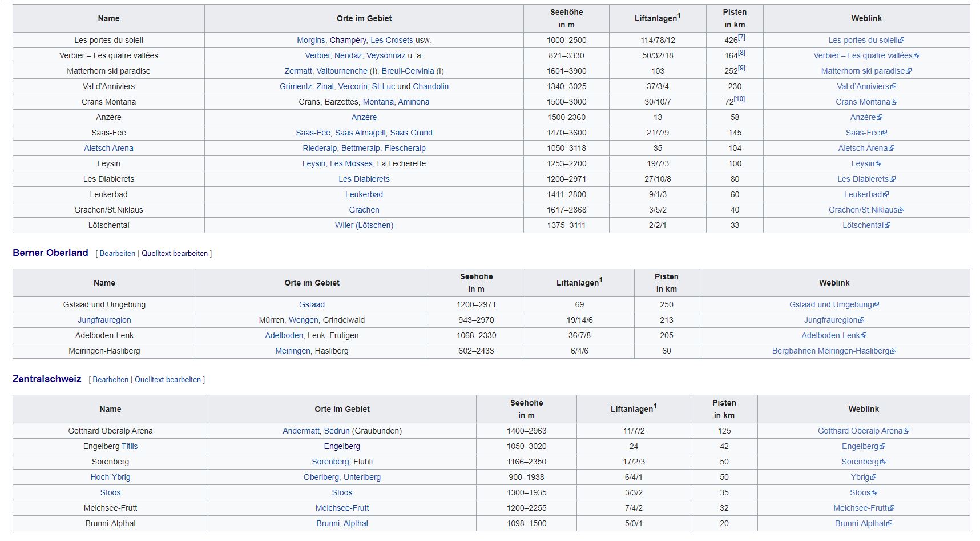Viewport: 980px width, 541px height.
Task: Follow the Lötschental weblink
Action: pyautogui.click(x=866, y=225)
